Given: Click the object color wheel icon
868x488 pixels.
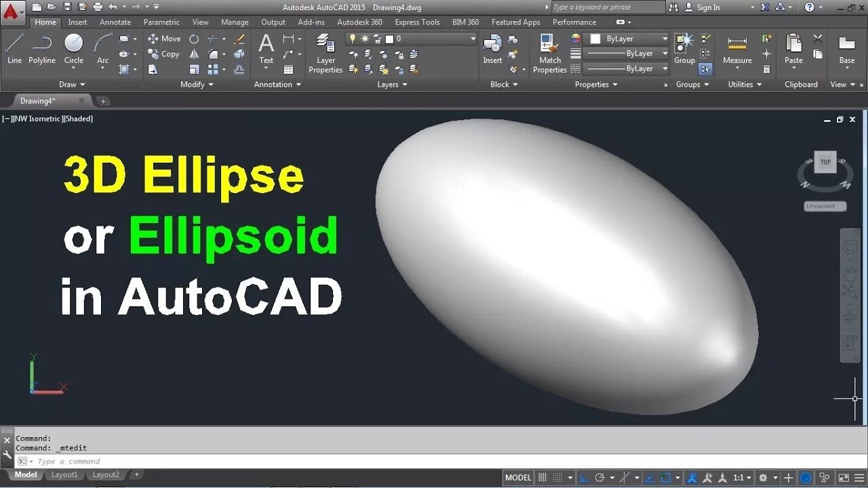Looking at the screenshot, I should (x=576, y=39).
